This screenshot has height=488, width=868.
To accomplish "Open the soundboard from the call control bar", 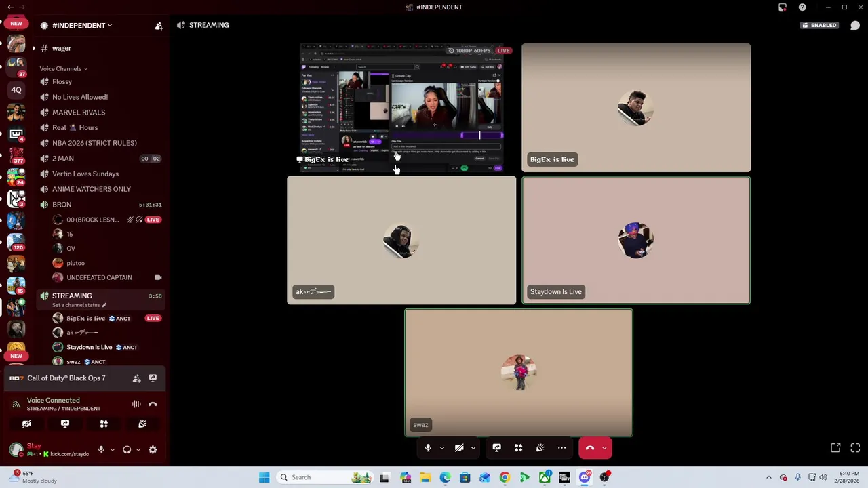I will (x=540, y=448).
